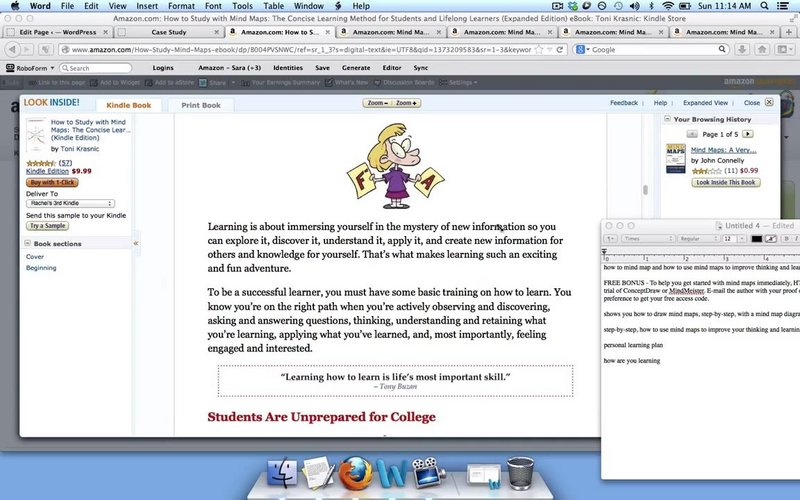Viewport: 800px width, 500px height.
Task: Open the Apple menu
Action: (x=15, y=6)
